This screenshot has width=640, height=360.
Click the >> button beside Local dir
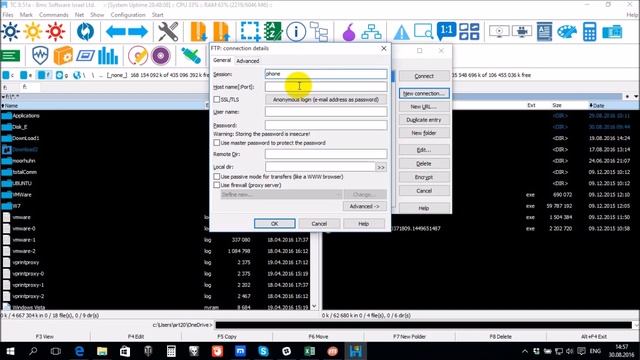380,167
